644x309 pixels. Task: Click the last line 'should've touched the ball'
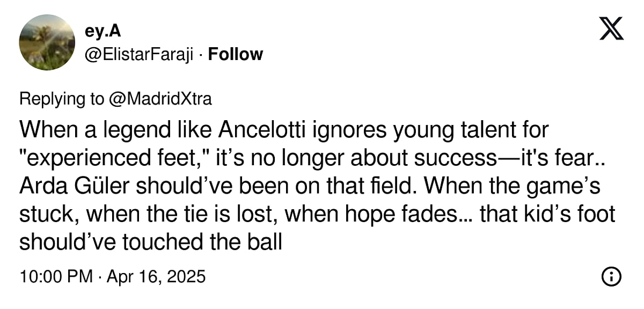(151, 242)
